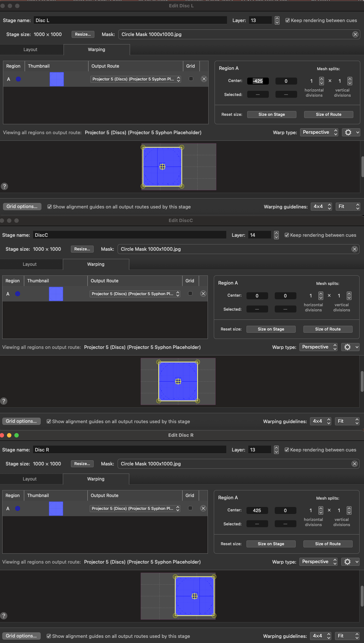The width and height of the screenshot is (364, 643).
Task: Clear the mask in DiscC window
Action: click(x=354, y=249)
